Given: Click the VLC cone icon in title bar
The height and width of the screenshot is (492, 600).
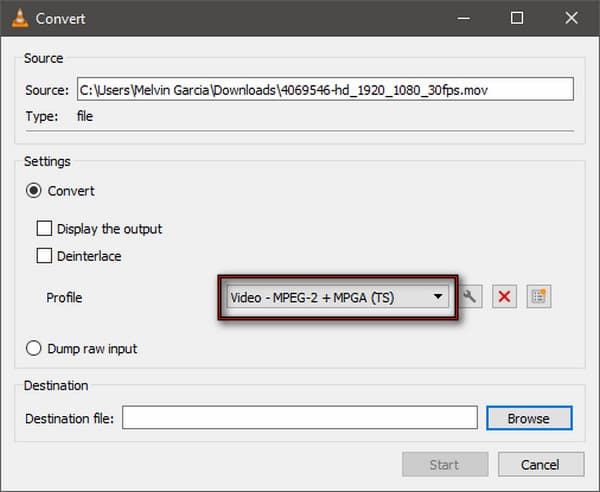Looking at the screenshot, I should point(20,18).
